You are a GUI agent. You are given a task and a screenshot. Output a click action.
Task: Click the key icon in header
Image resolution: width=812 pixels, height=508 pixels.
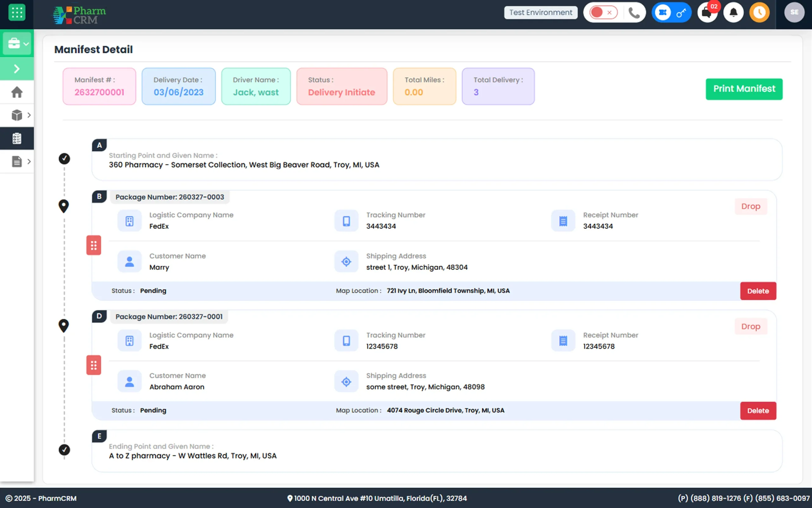pyautogui.click(x=681, y=13)
